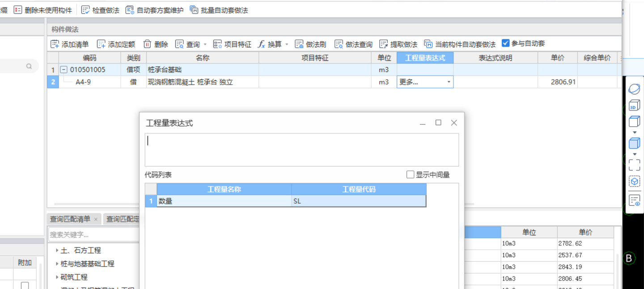Switch to the 查询匹配定额 tab
644x289 pixels.
(x=123, y=219)
